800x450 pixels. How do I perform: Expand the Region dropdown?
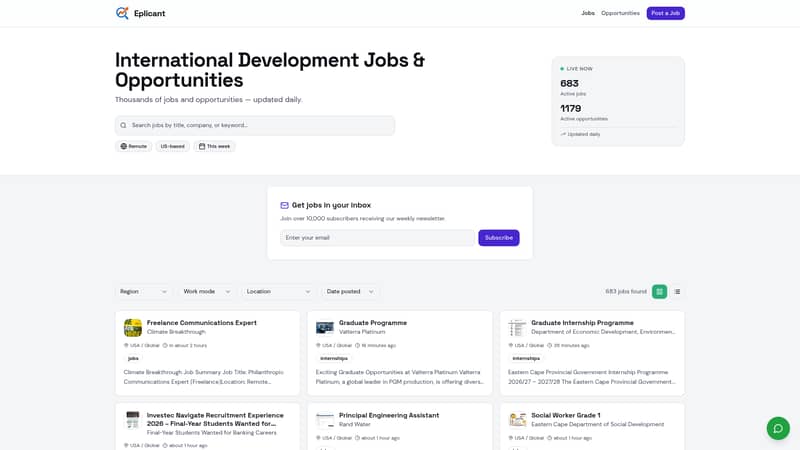tap(143, 291)
